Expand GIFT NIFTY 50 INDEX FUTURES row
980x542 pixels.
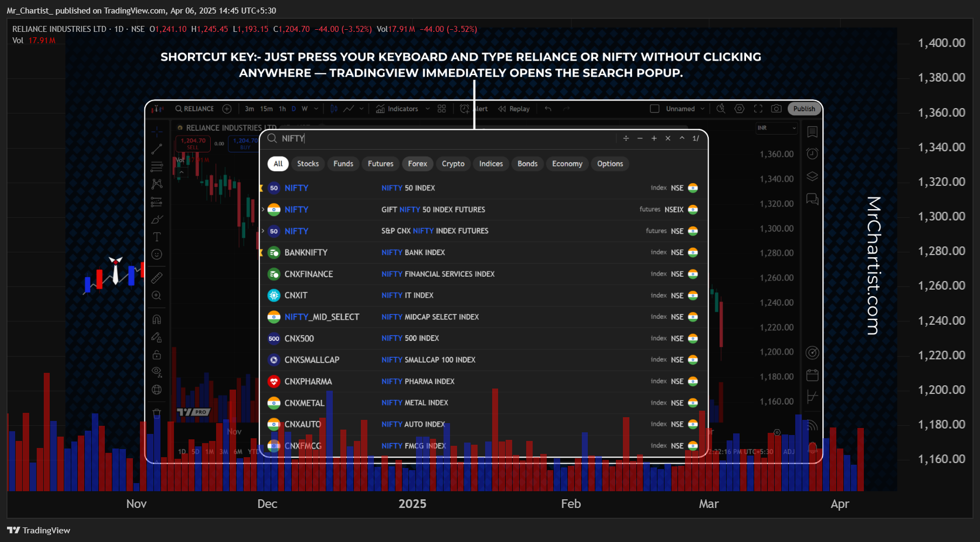pyautogui.click(x=263, y=209)
